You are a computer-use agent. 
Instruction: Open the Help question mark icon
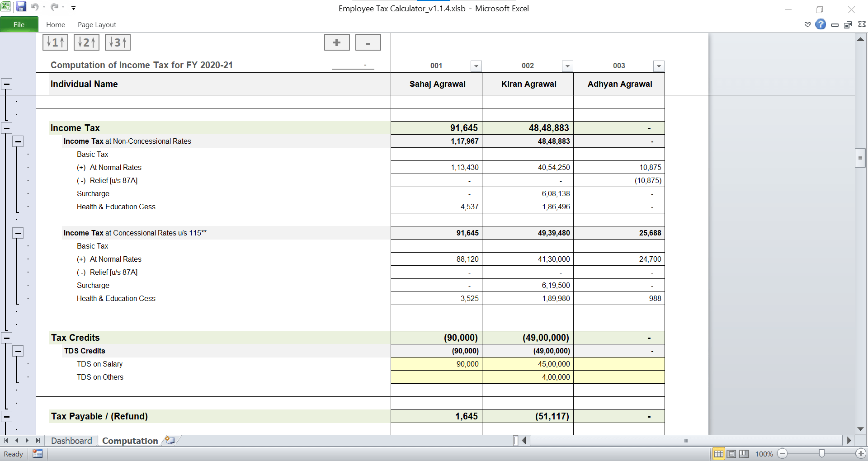tap(821, 24)
